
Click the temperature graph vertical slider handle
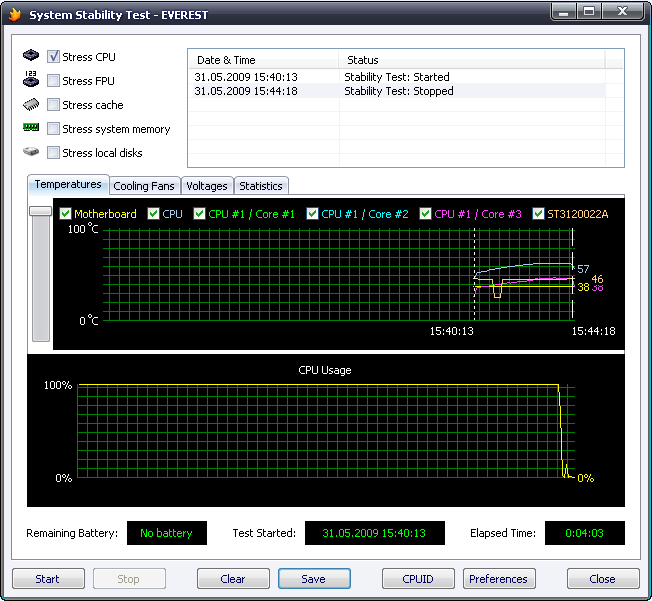pos(40,211)
